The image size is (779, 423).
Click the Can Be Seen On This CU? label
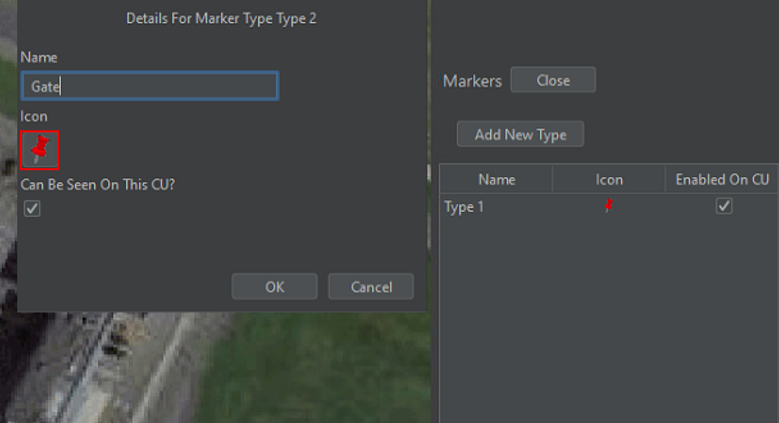(97, 184)
